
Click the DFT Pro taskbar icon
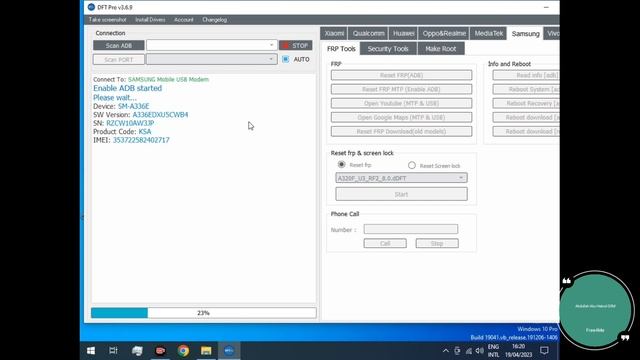click(229, 351)
